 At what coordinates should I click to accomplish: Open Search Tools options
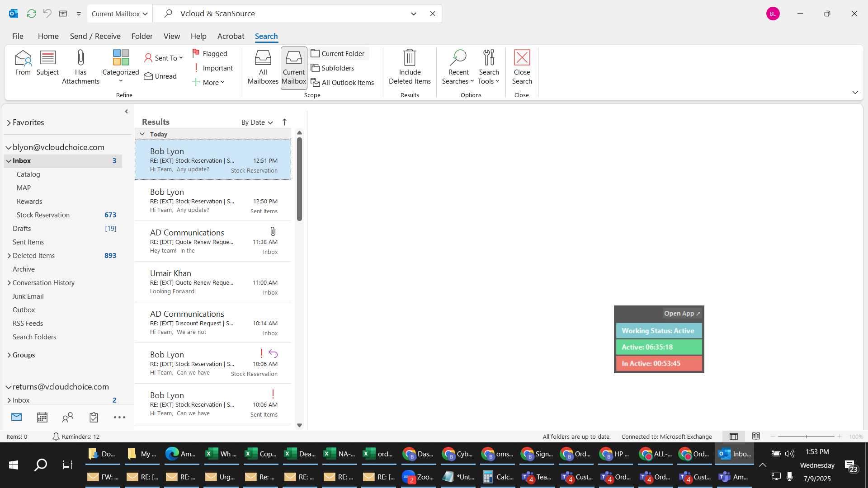pos(489,67)
